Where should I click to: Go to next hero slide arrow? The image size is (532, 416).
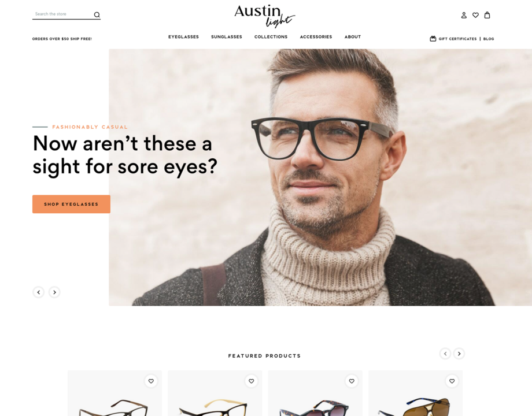54,292
